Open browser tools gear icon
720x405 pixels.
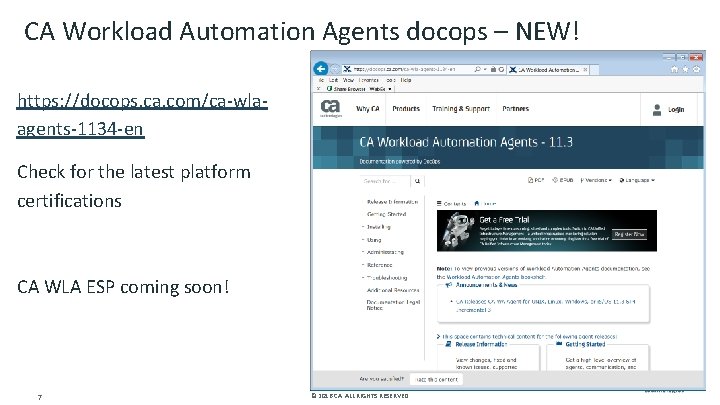(697, 69)
